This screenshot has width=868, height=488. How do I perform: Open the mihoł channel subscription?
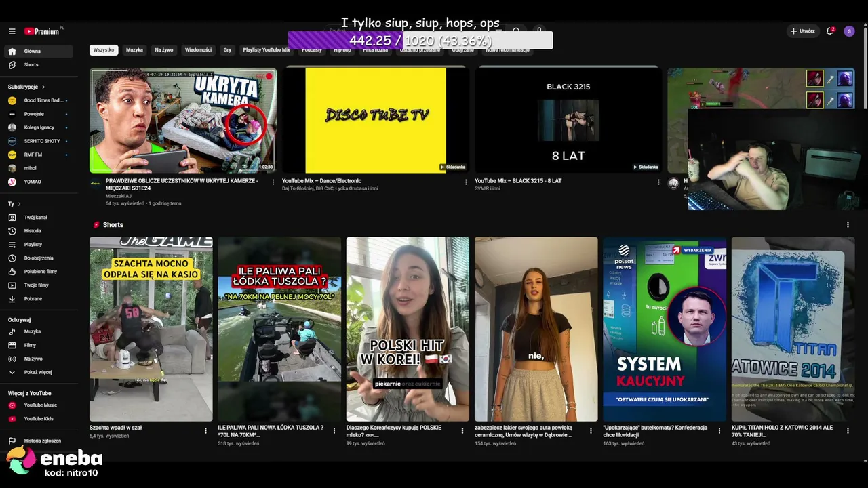(x=39, y=168)
